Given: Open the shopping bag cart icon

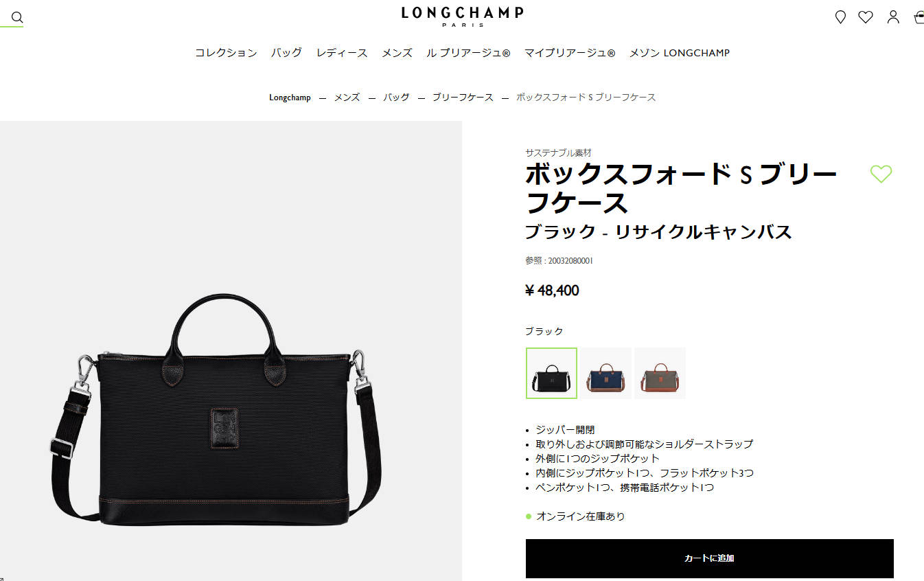Looking at the screenshot, I should click(x=919, y=17).
